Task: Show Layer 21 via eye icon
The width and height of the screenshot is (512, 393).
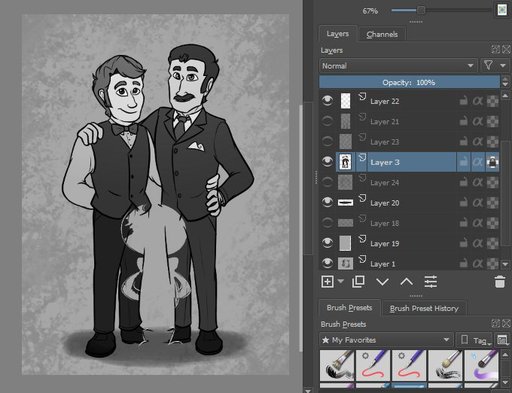Action: coord(327,121)
